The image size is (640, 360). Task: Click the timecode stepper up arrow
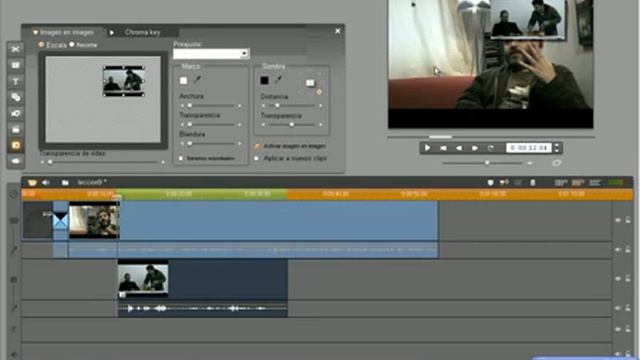tap(557, 145)
